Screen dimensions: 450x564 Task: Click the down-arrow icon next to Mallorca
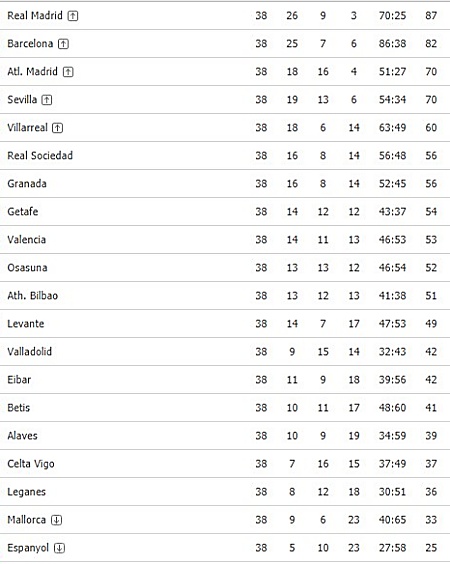56,520
